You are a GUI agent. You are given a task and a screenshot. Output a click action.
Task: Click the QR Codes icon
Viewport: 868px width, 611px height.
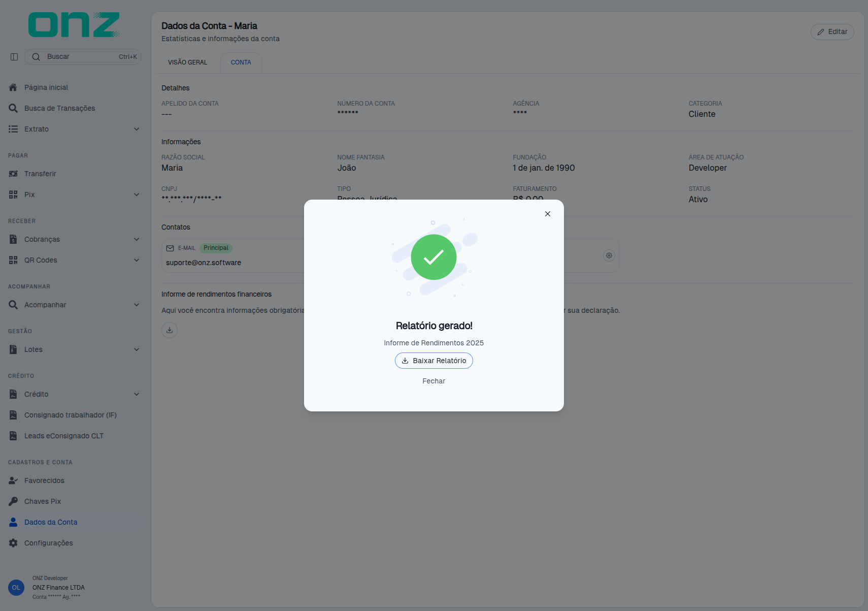pyautogui.click(x=13, y=260)
